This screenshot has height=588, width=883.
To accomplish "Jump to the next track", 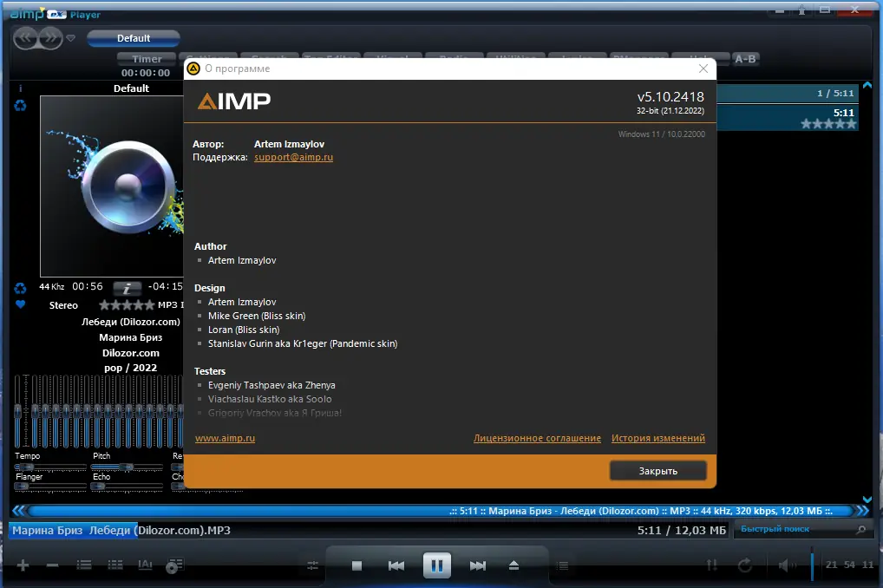I will point(478,565).
